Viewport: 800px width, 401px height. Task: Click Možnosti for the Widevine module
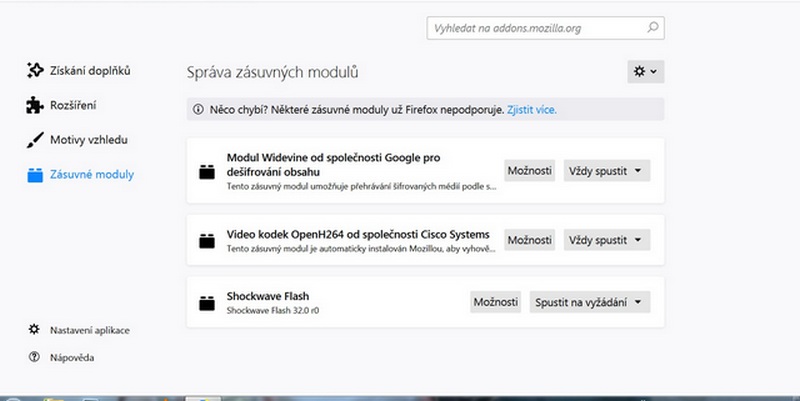(530, 171)
